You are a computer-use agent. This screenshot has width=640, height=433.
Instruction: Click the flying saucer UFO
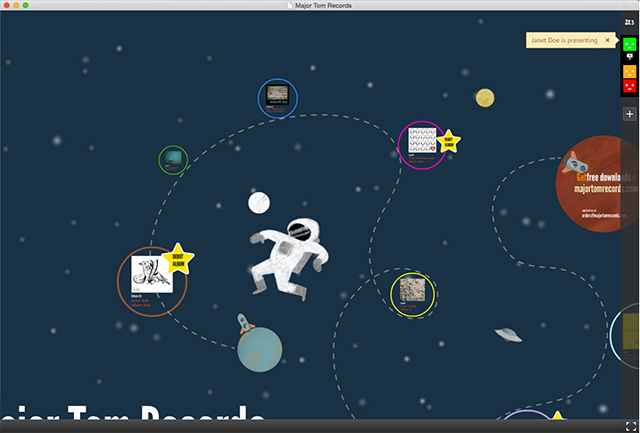508,335
